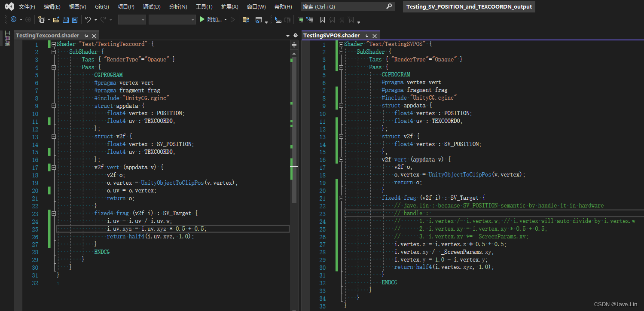The width and height of the screenshot is (644, 311).
Task: Open the Git(G) menu
Action: point(102,7)
